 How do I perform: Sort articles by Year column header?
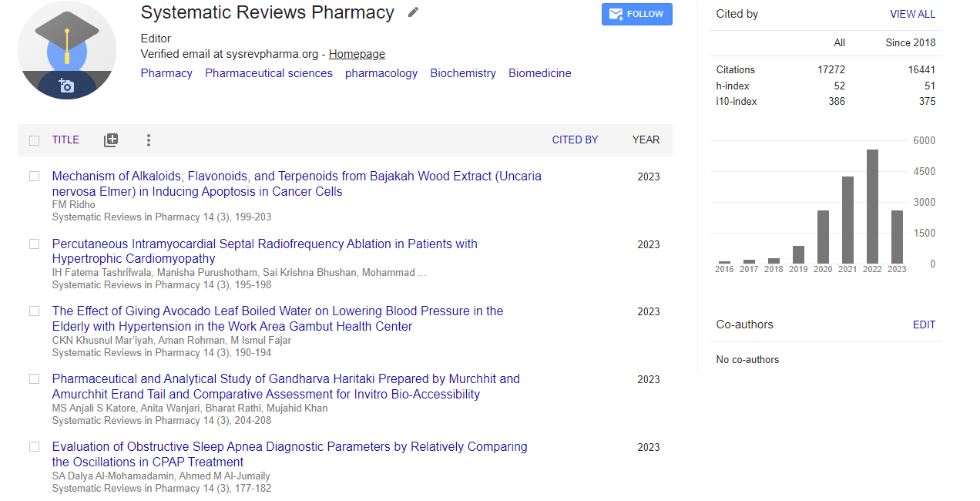tap(646, 140)
